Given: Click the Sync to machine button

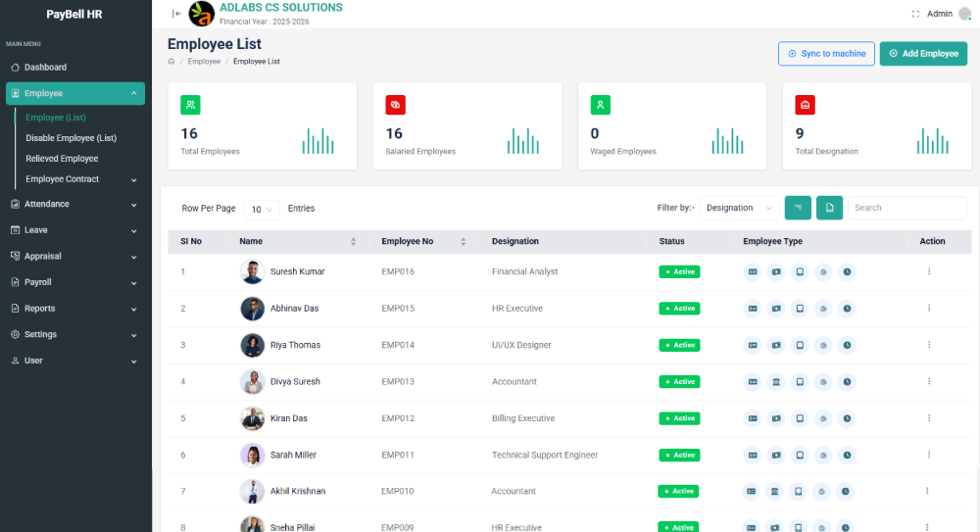Looking at the screenshot, I should [826, 54].
